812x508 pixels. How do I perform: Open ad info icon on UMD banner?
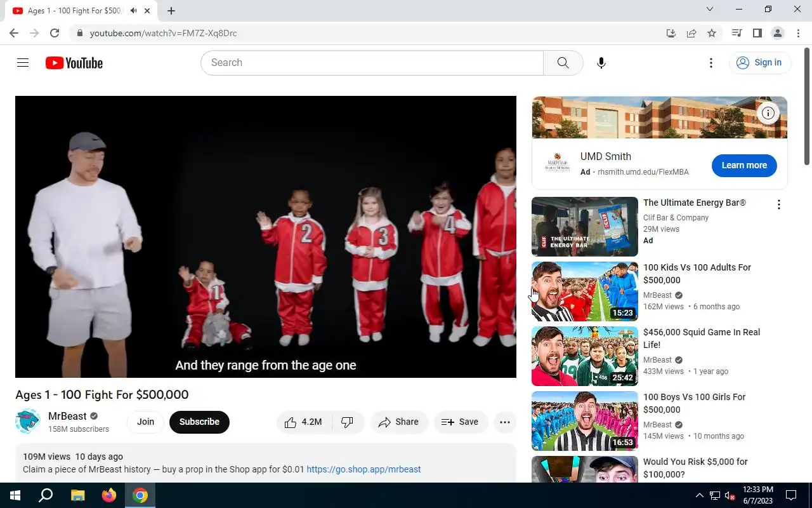(768, 113)
